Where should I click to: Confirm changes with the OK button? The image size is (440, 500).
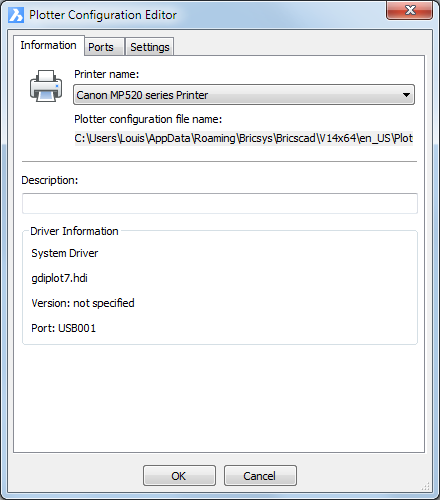point(179,476)
